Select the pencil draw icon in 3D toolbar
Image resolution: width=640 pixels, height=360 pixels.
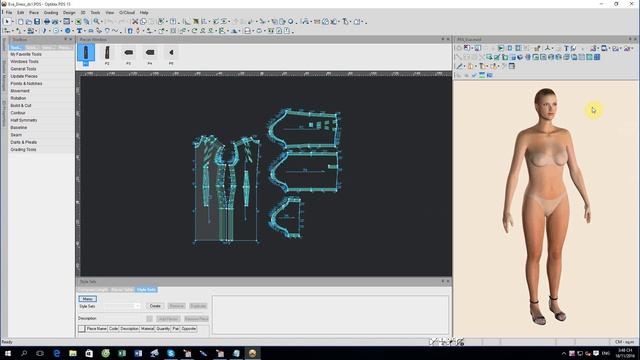pos(460,66)
